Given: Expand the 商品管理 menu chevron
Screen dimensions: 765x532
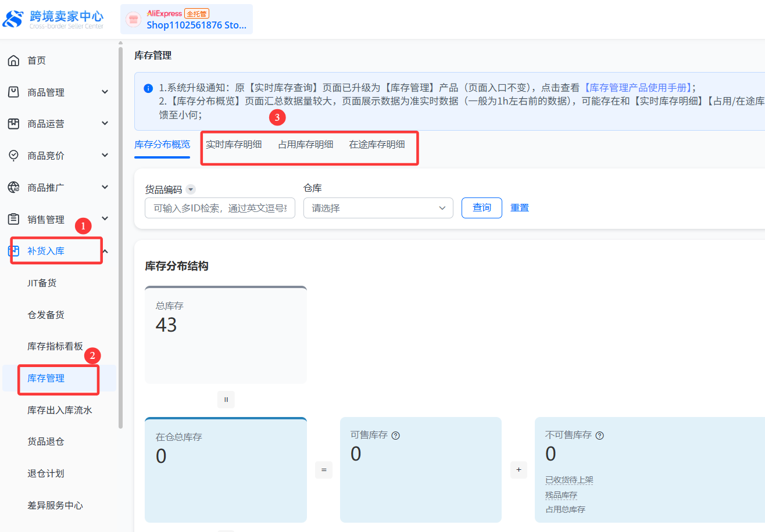Looking at the screenshot, I should click(105, 92).
